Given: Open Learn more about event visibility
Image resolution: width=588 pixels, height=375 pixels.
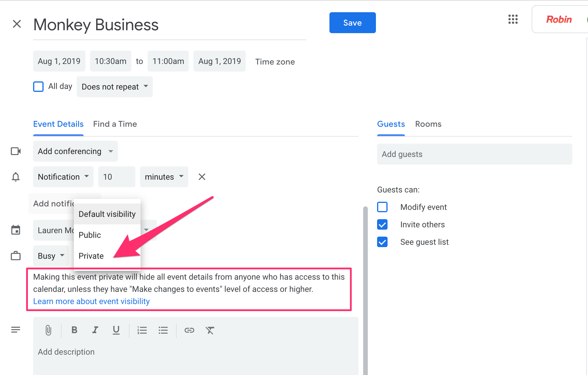Looking at the screenshot, I should 92,301.
